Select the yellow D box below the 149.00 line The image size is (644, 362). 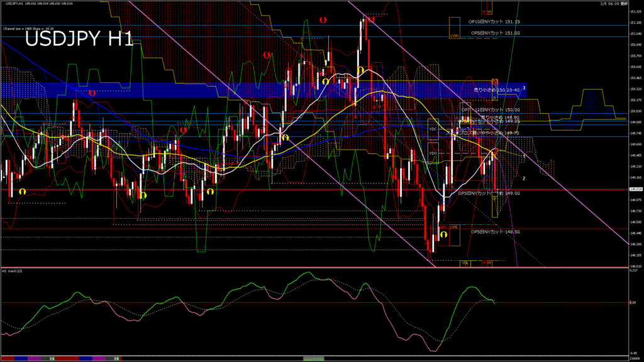495,206
